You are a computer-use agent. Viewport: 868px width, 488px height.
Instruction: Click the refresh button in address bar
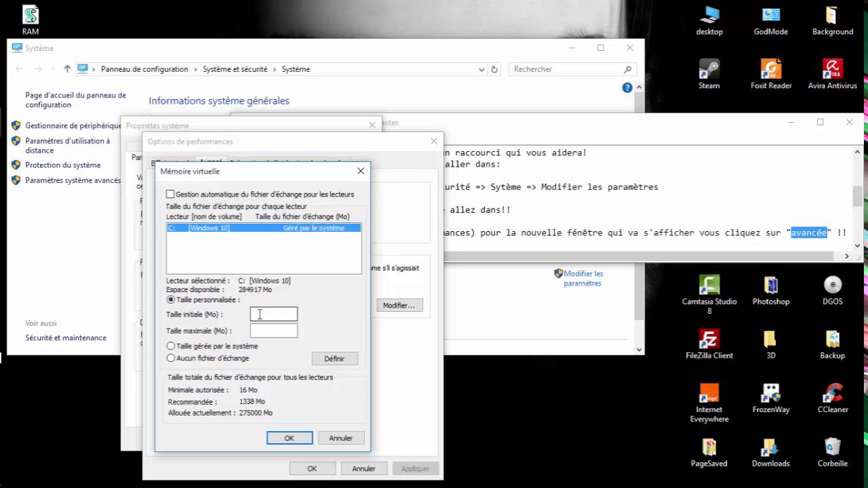tap(494, 69)
